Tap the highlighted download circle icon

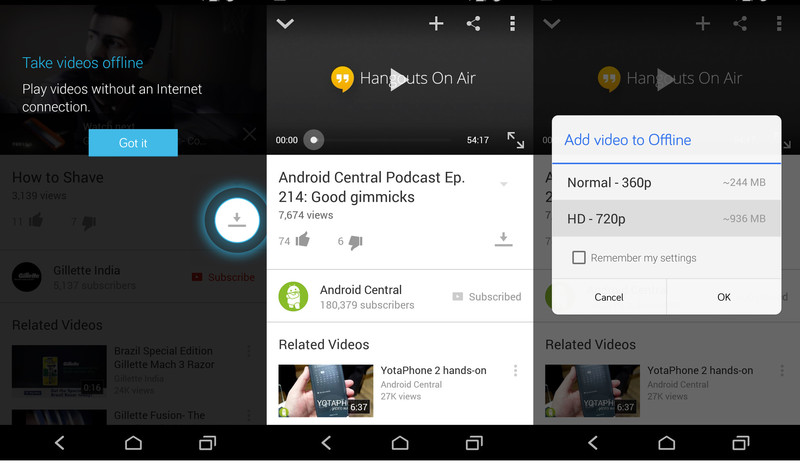coord(237,220)
